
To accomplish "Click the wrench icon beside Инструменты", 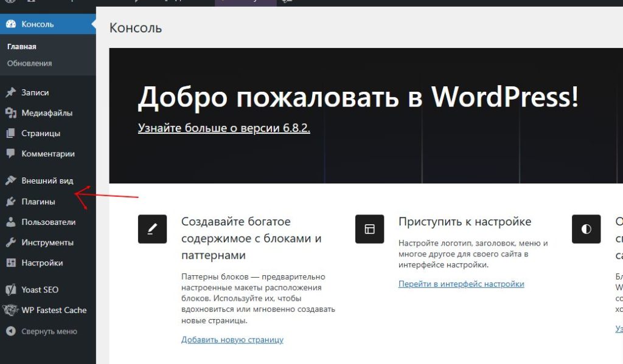I will [11, 242].
